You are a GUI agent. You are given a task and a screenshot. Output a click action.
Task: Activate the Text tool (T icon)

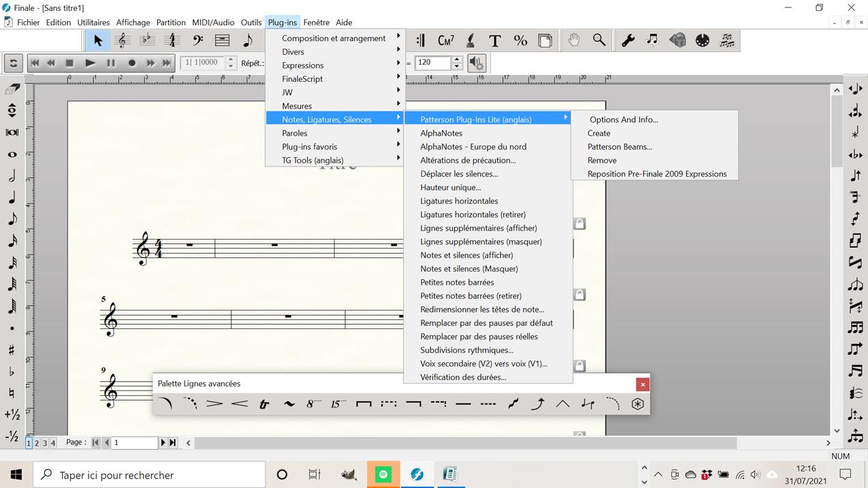[x=495, y=41]
